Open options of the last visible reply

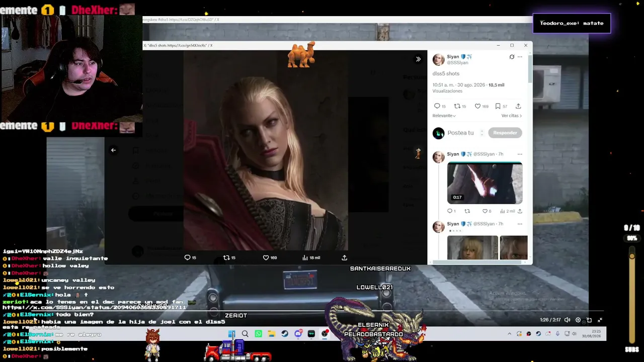pos(520,224)
